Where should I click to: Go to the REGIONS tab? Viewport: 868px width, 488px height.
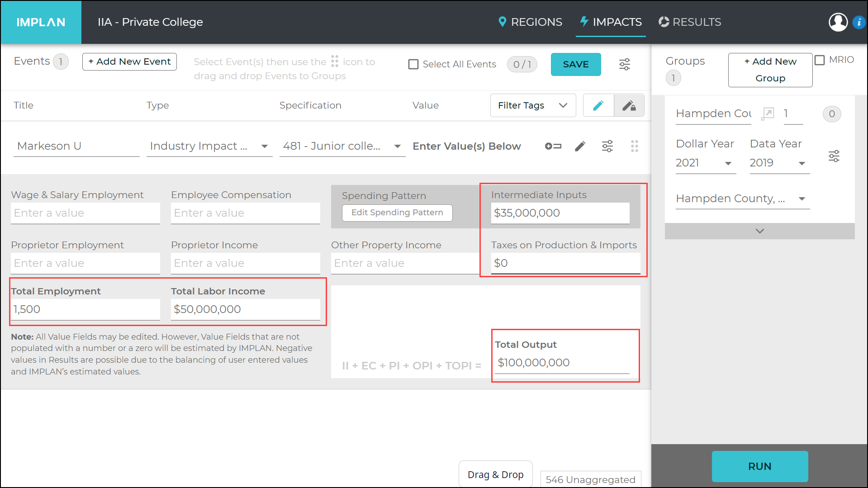[x=530, y=22]
